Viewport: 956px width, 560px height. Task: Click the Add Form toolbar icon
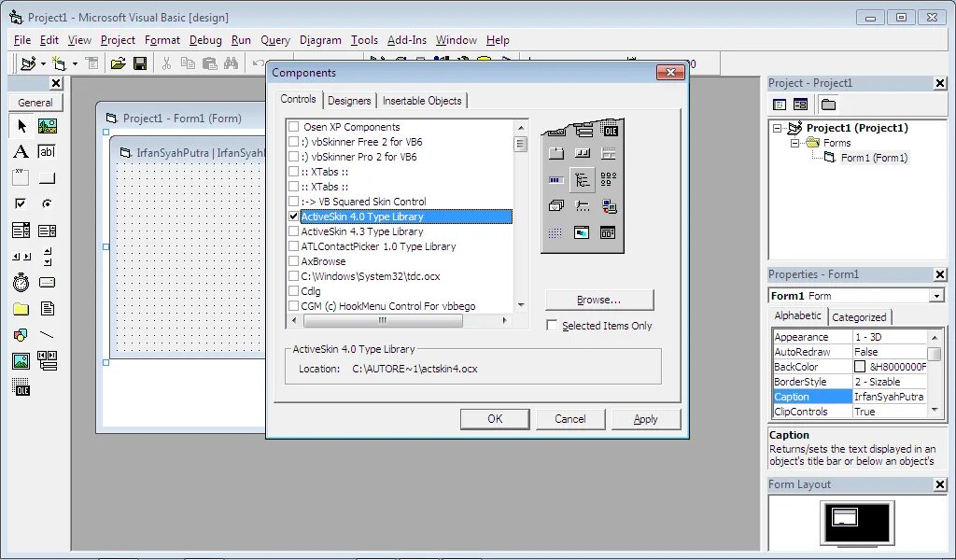pos(59,63)
